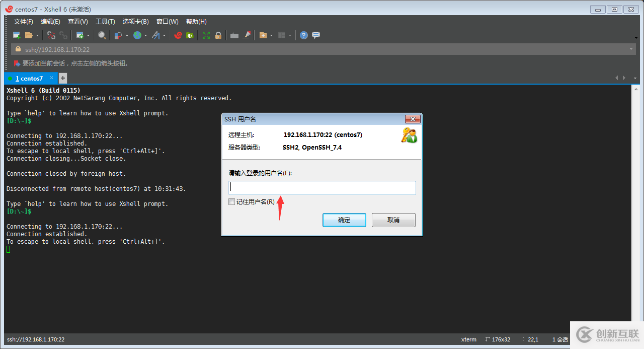Close the centos7 tab with its X
This screenshot has height=349, width=644.
click(x=51, y=78)
